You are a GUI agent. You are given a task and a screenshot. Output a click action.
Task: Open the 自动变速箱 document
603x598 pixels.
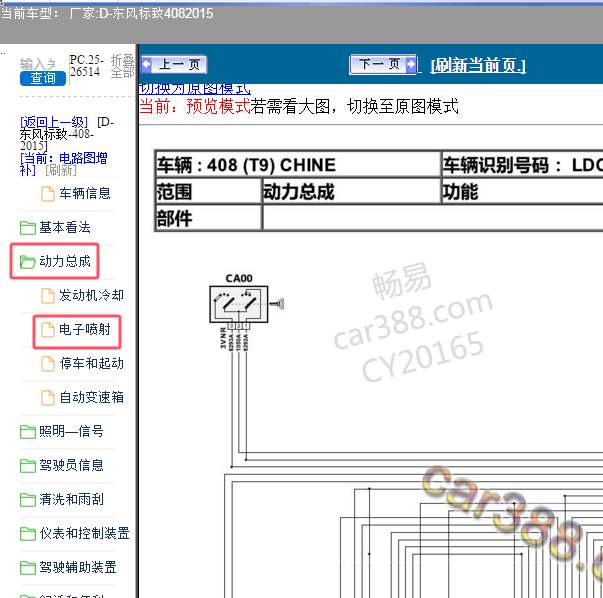[91, 397]
